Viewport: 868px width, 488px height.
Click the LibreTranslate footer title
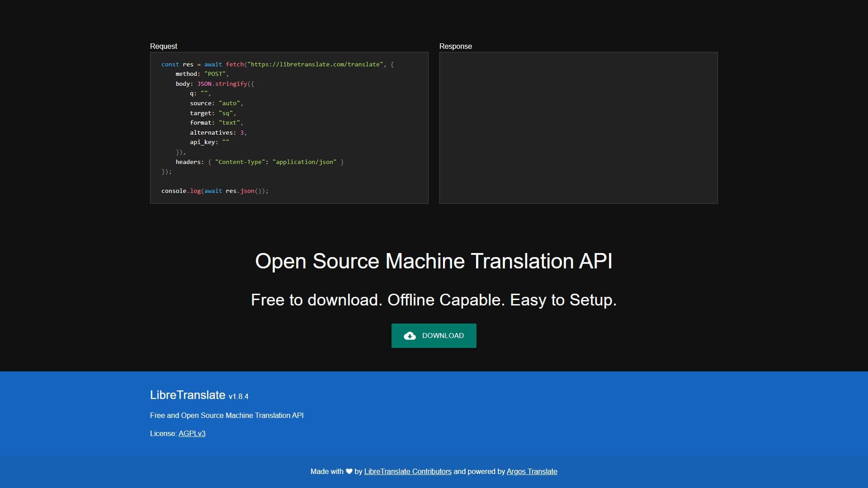(188, 395)
